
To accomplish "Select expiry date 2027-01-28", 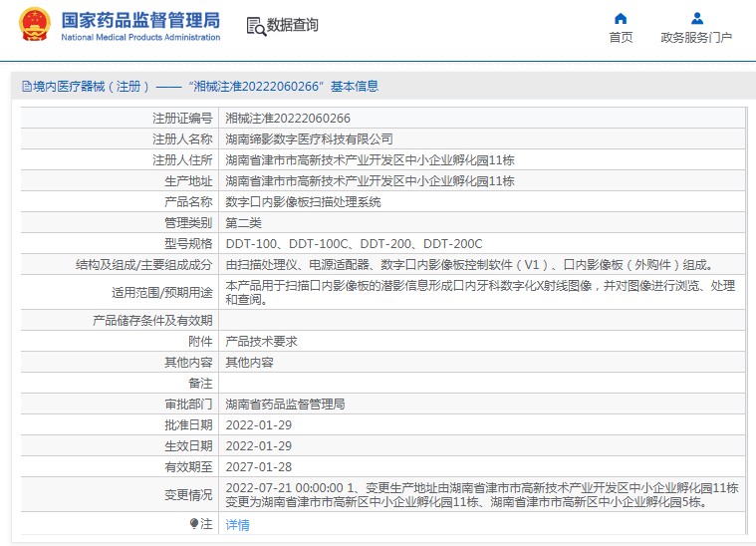I will coord(258,467).
